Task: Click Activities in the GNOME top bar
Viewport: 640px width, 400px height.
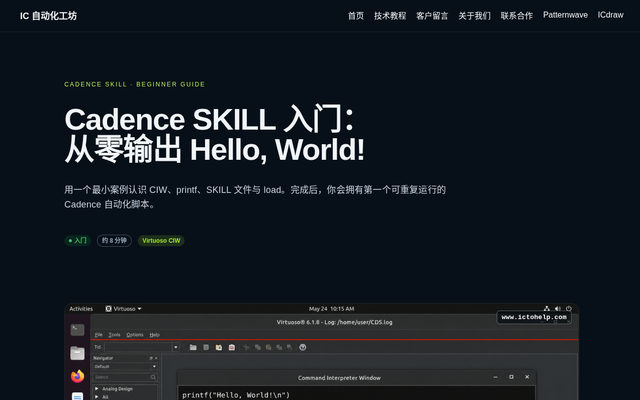Action: [81, 309]
